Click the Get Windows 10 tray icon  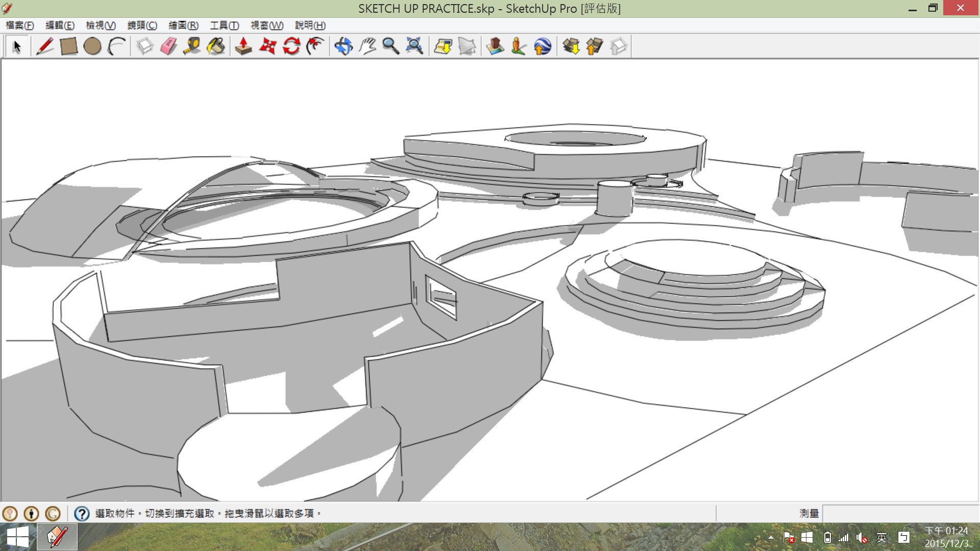click(807, 538)
